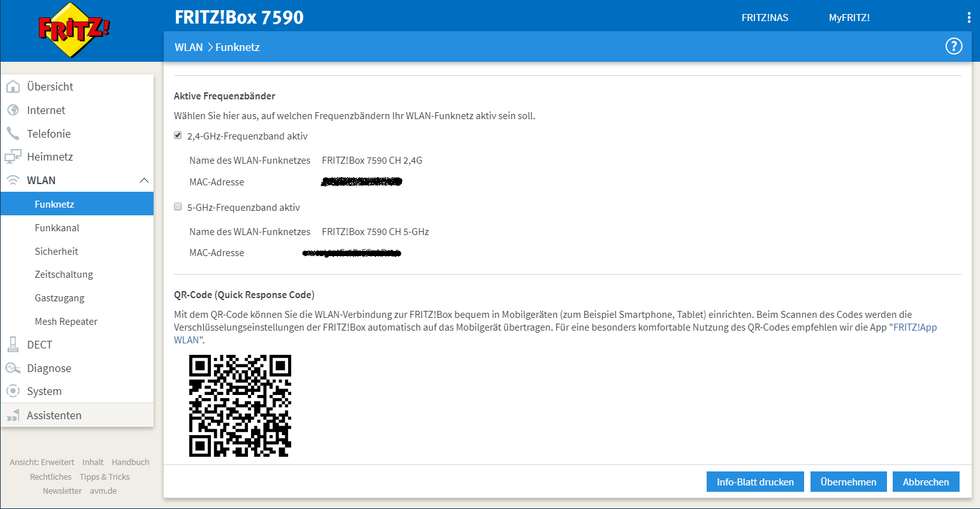
Task: Select the Funknetz submenu item
Action: click(77, 204)
